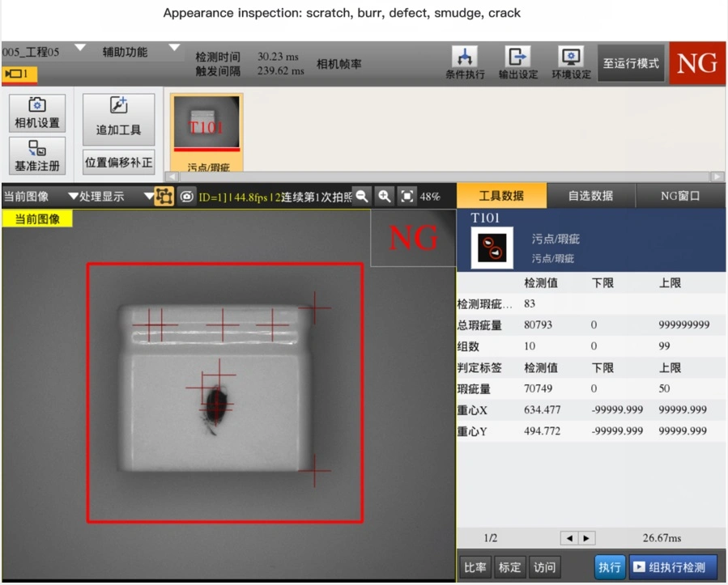Click 检测瑕疵 value 83
This screenshot has height=585, width=728.
[530, 303]
